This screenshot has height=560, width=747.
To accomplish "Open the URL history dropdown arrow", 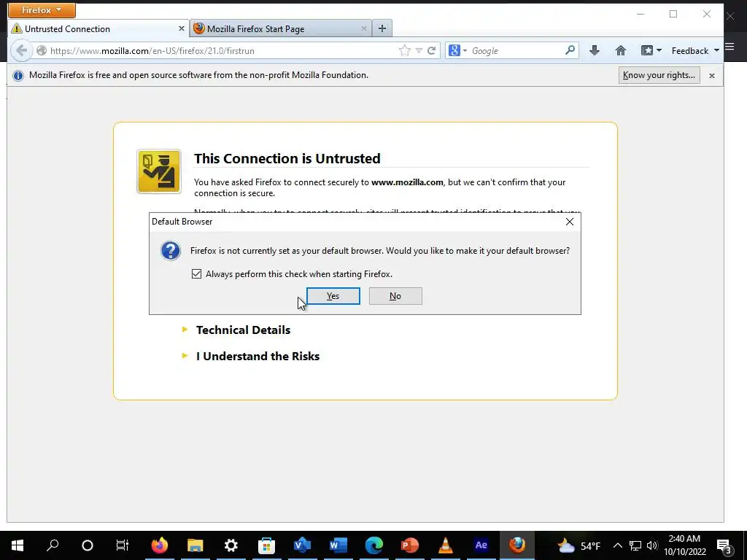I will (419, 50).
